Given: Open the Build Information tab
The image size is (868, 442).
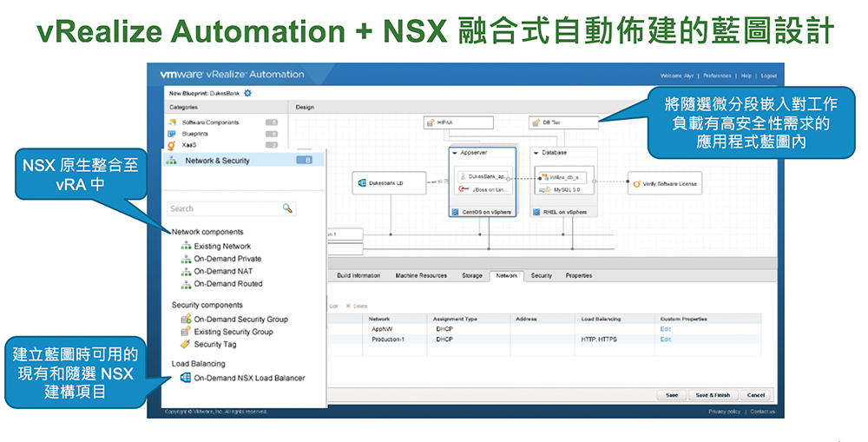Looking at the screenshot, I should tap(358, 276).
